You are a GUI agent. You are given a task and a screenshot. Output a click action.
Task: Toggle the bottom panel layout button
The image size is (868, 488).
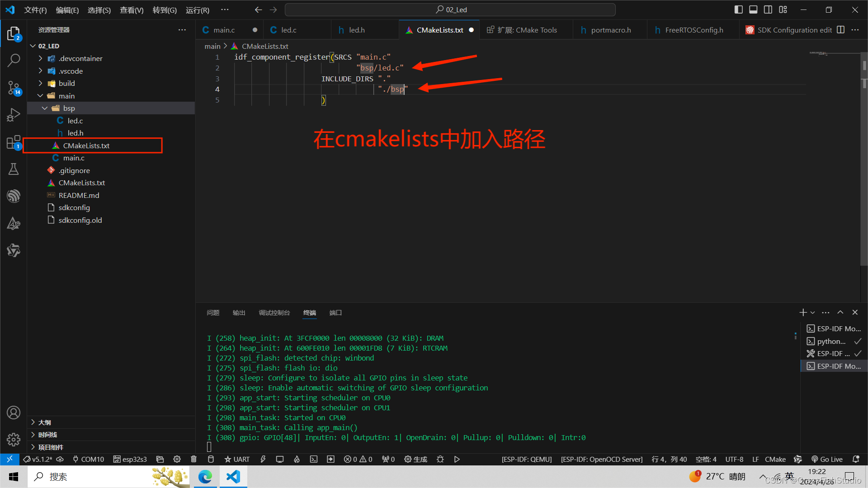753,9
